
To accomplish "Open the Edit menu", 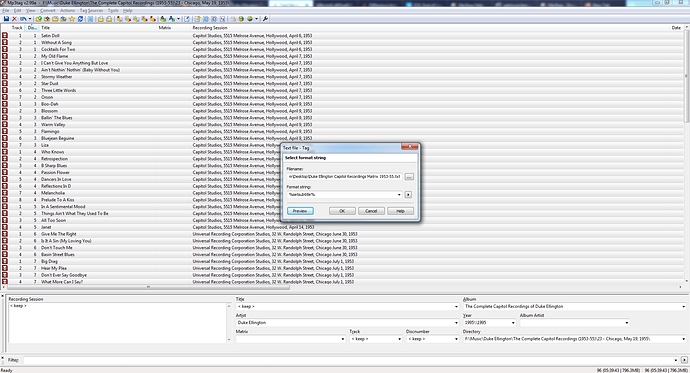I will (x=18, y=11).
